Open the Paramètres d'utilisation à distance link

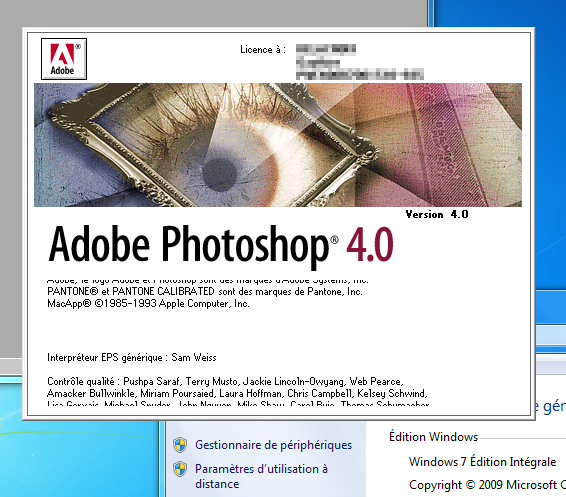[x=261, y=476]
